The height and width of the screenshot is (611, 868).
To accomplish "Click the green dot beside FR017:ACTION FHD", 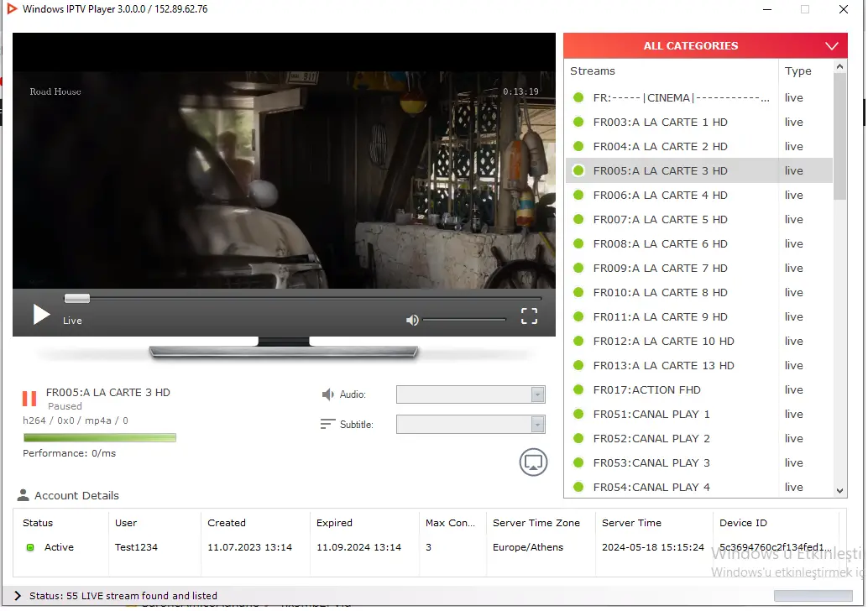I will pos(579,390).
